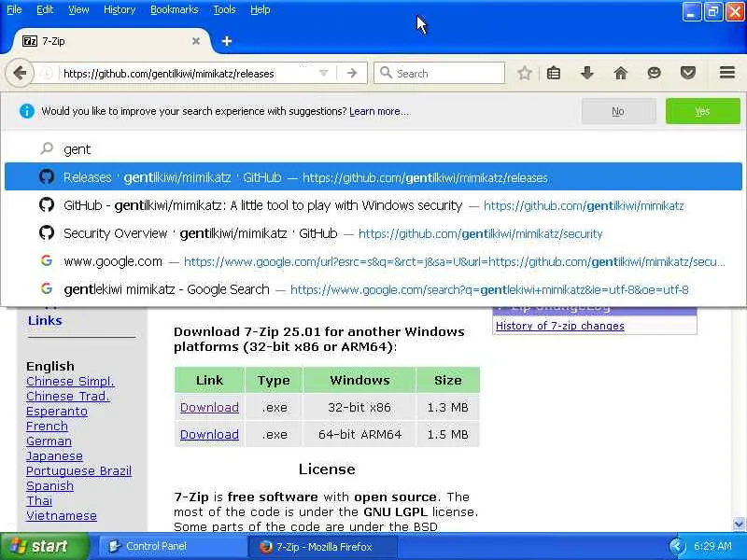
Task: Open the Thai language link
Action: pyautogui.click(x=39, y=501)
